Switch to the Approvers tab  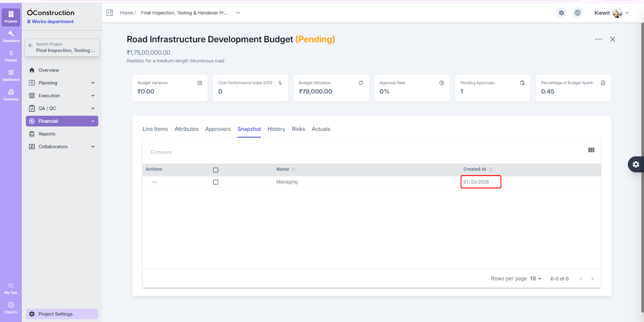point(218,129)
